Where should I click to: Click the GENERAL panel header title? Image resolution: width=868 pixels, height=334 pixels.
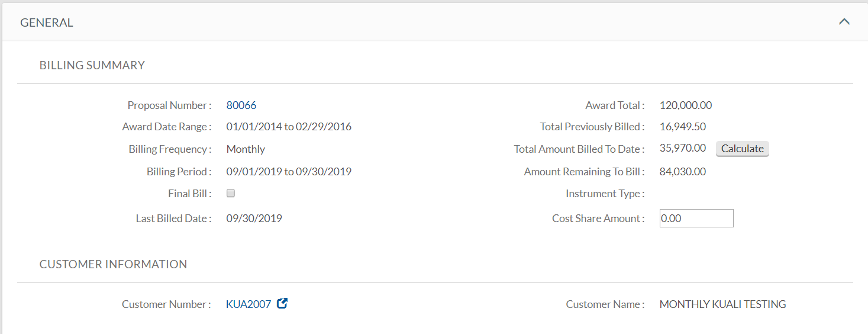pos(47,23)
